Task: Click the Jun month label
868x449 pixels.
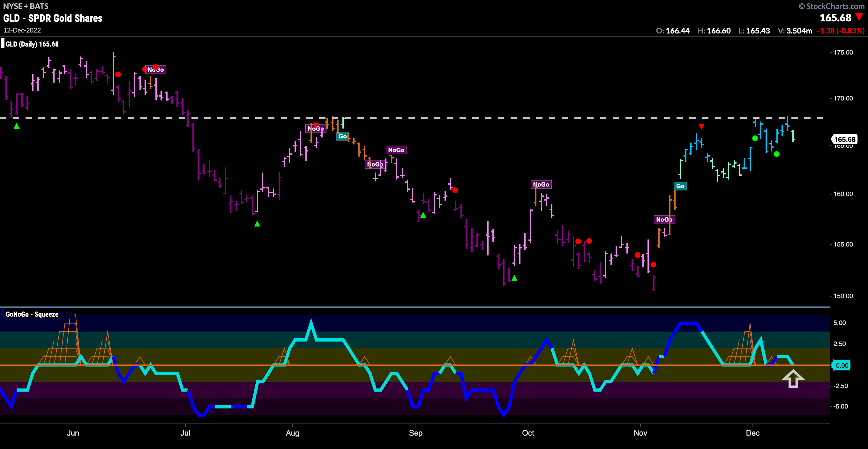Action: (73, 433)
